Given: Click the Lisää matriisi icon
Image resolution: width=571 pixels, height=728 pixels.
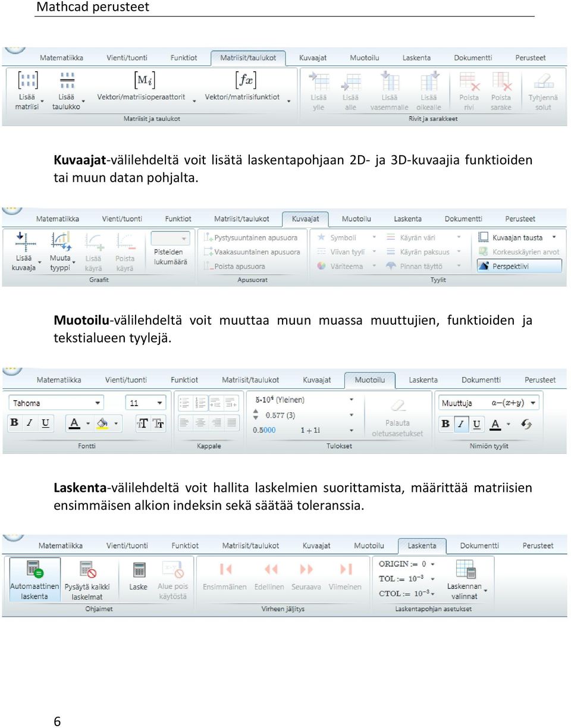Looking at the screenshot, I should click(x=27, y=80).
